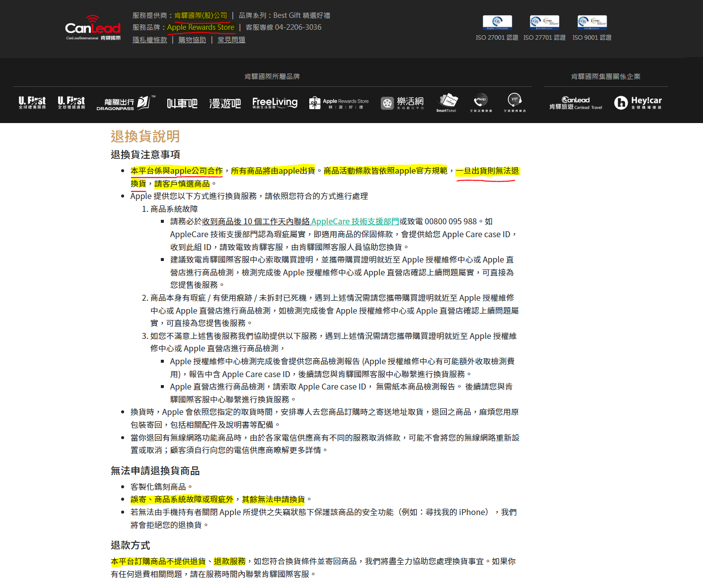
Task: Open the 肯驛旅遊 Canlead Travel logo
Action: tap(576, 103)
